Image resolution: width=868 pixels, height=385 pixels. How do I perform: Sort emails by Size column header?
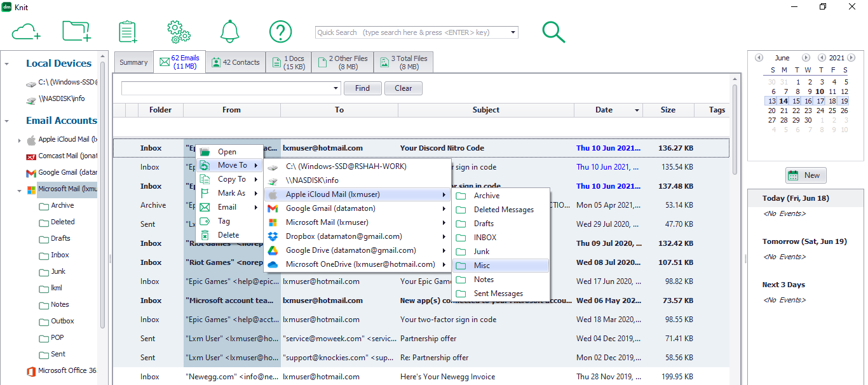[x=668, y=110]
